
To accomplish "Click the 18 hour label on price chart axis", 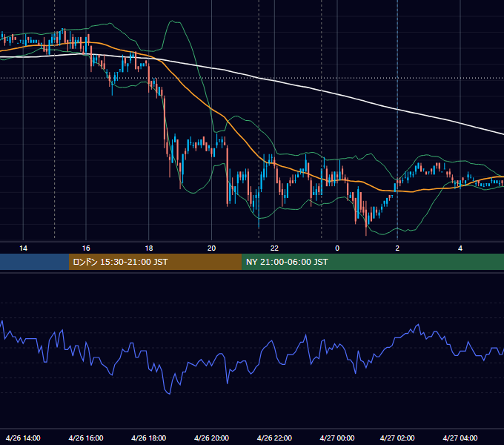I will pyautogui.click(x=149, y=248).
